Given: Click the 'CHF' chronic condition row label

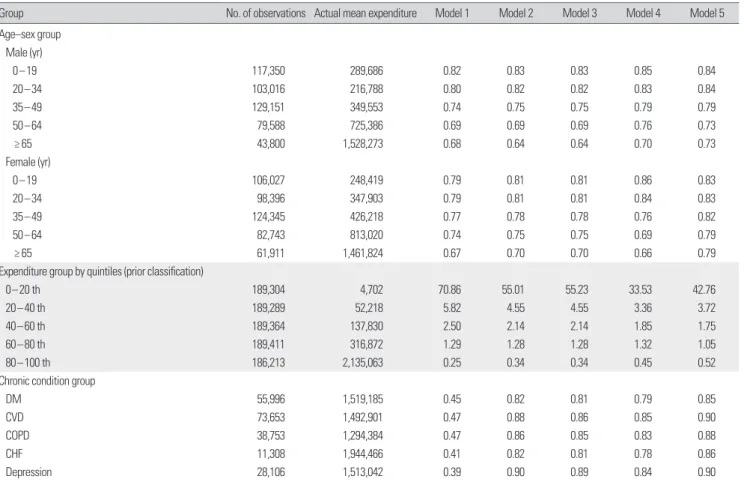Looking at the screenshot, I should pyautogui.click(x=14, y=454).
